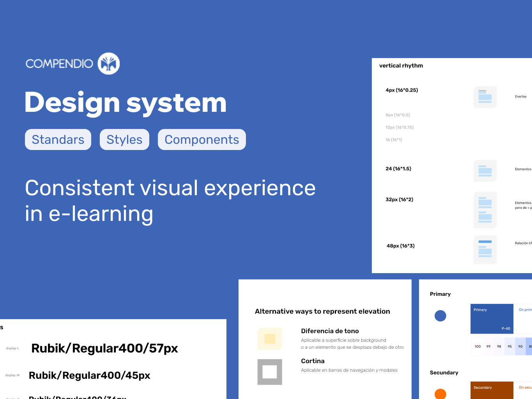
Task: Pick the blue Primary circle swatch
Action: tap(440, 316)
